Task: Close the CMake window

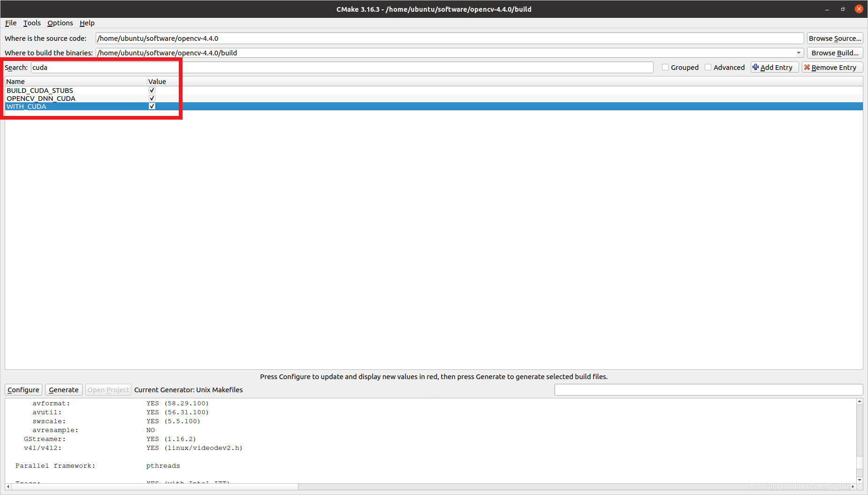Action: point(859,9)
